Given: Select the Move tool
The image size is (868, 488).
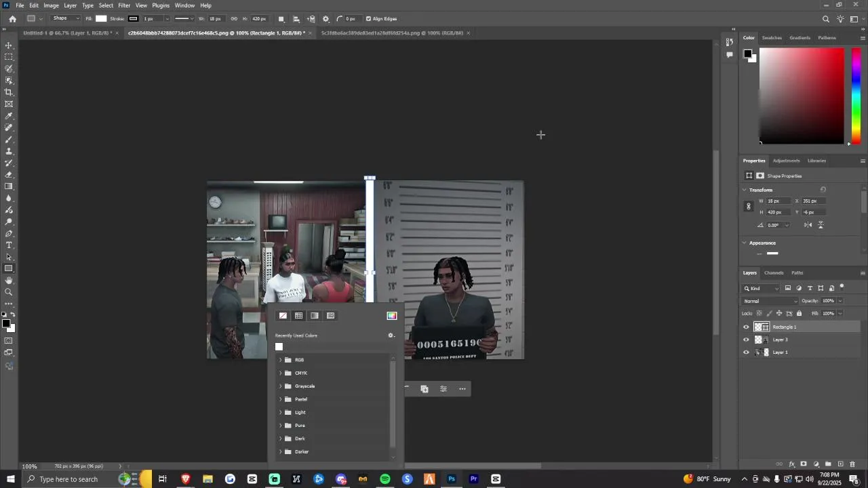Looking at the screenshot, I should [x=9, y=45].
